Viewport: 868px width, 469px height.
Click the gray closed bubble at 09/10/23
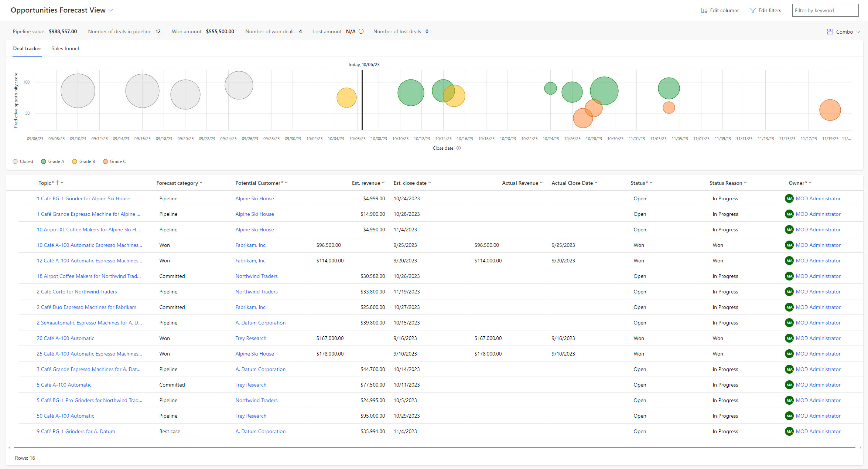point(78,91)
